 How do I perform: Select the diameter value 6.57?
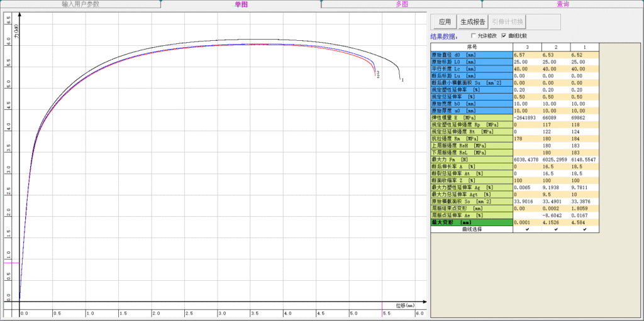pyautogui.click(x=528, y=55)
